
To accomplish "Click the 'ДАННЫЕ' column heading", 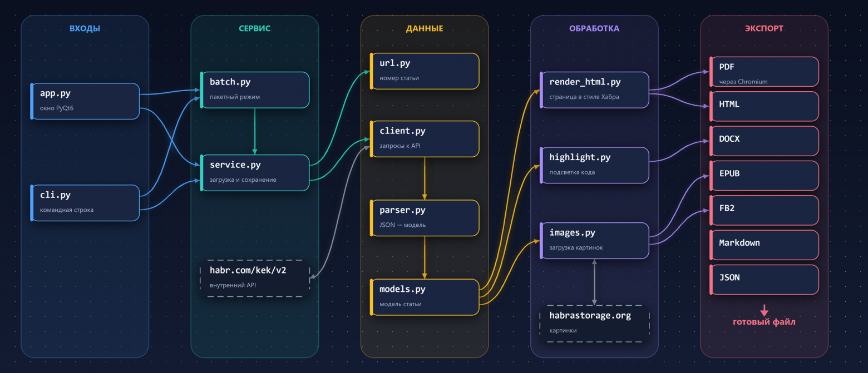I will pos(425,28).
